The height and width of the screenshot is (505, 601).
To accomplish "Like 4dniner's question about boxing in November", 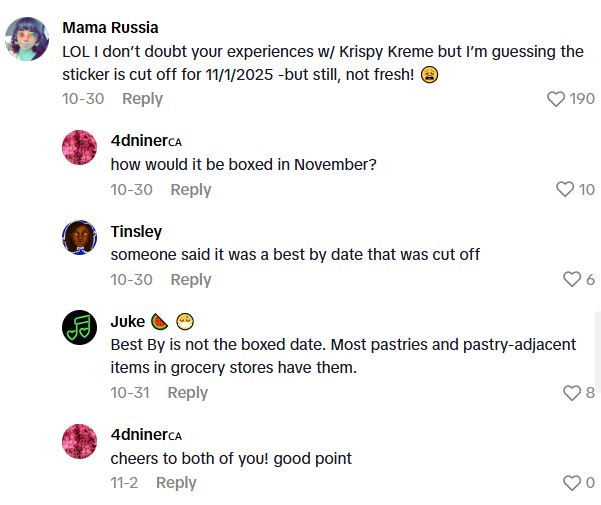I will [565, 190].
